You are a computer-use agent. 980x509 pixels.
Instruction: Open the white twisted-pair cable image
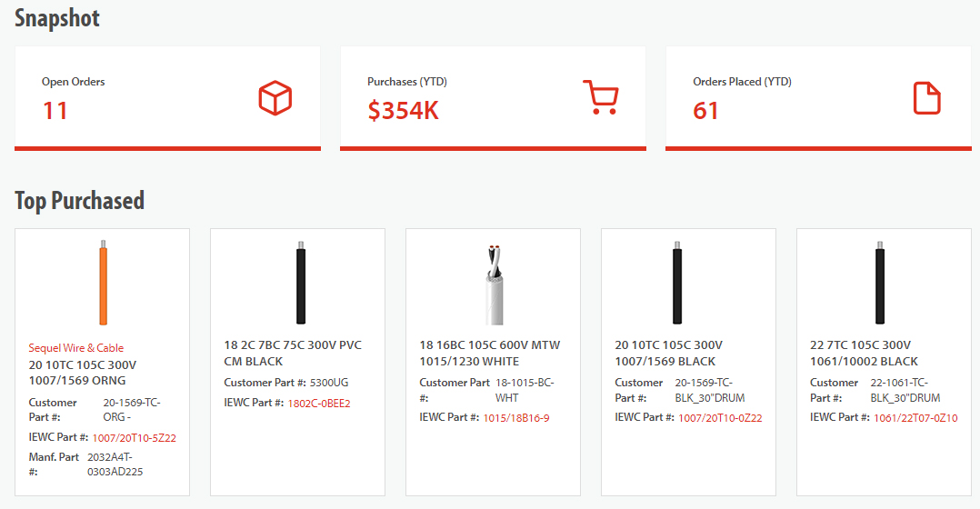coord(493,284)
